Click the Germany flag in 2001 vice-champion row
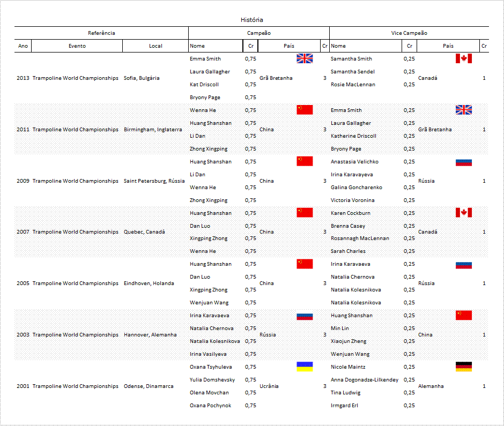504x426 pixels. click(463, 367)
